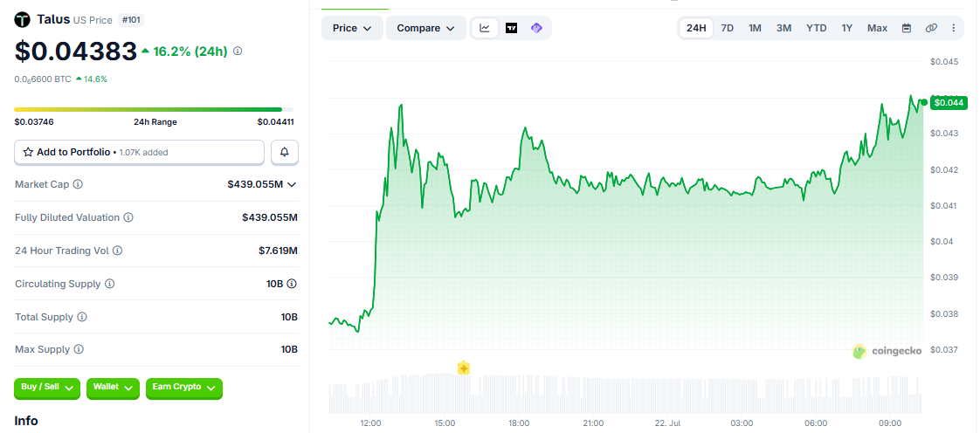Viewport: 980px width, 433px height.
Task: Click the Info section heading
Action: click(x=26, y=421)
